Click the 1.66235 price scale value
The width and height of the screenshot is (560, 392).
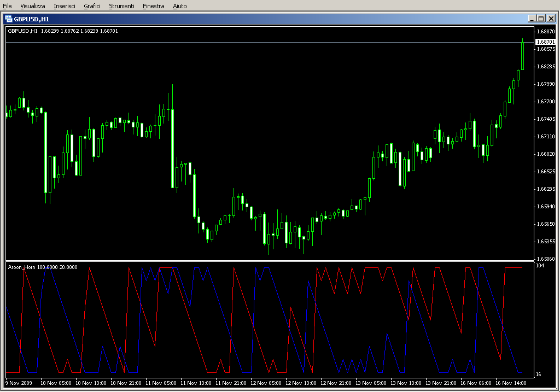[546, 189]
